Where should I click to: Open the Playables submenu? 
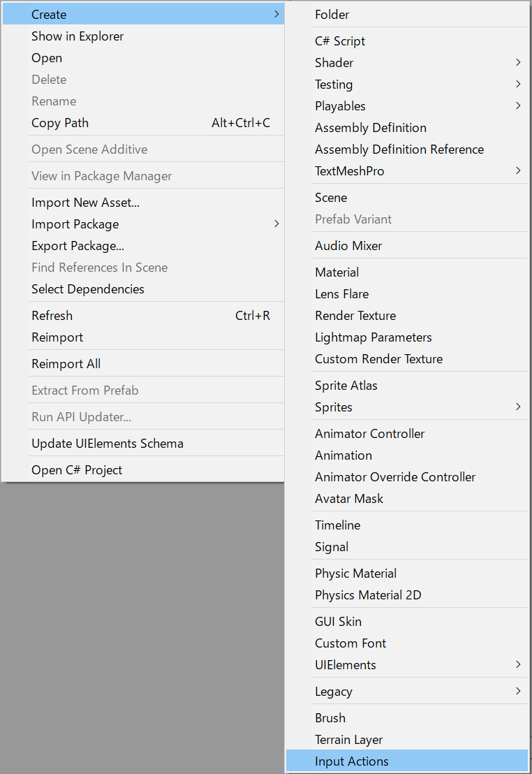[x=406, y=106]
